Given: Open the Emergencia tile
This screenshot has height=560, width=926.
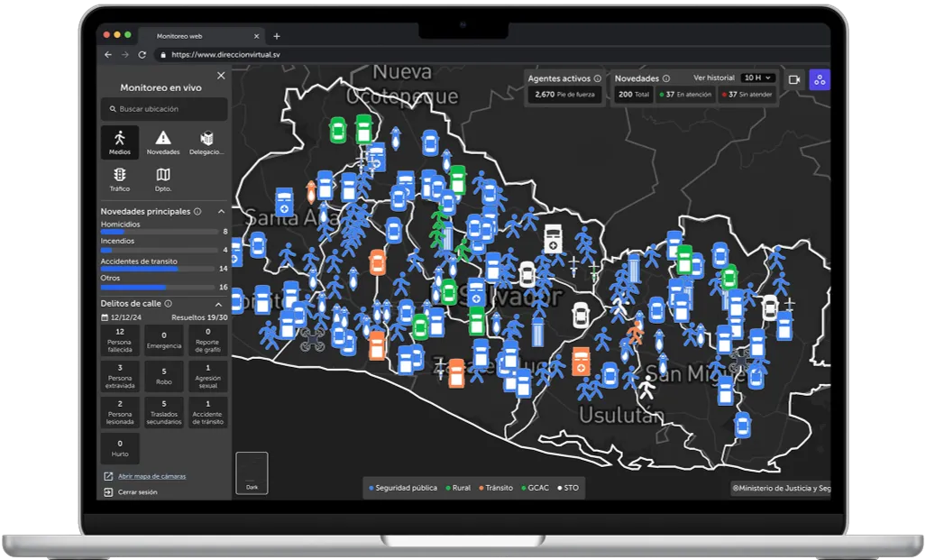Looking at the screenshot, I should [163, 340].
